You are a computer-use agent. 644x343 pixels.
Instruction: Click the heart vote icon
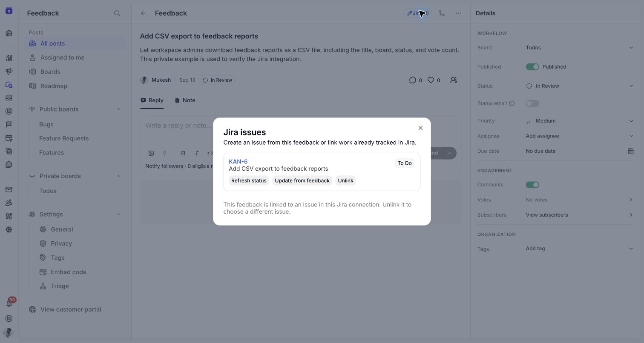(x=431, y=80)
